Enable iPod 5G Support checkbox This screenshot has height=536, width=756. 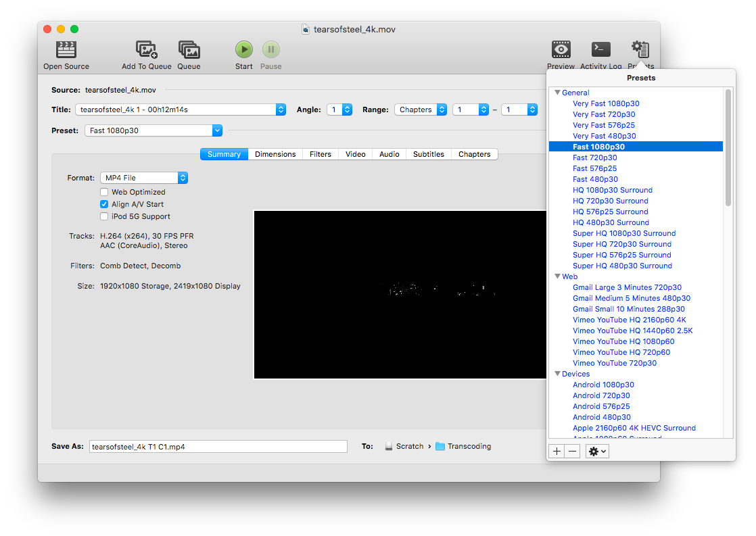(x=104, y=216)
